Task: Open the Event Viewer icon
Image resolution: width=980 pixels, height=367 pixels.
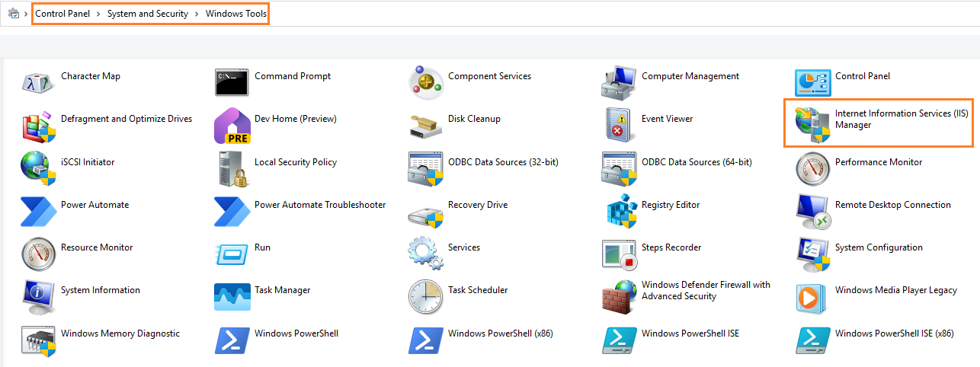Action: (x=620, y=125)
